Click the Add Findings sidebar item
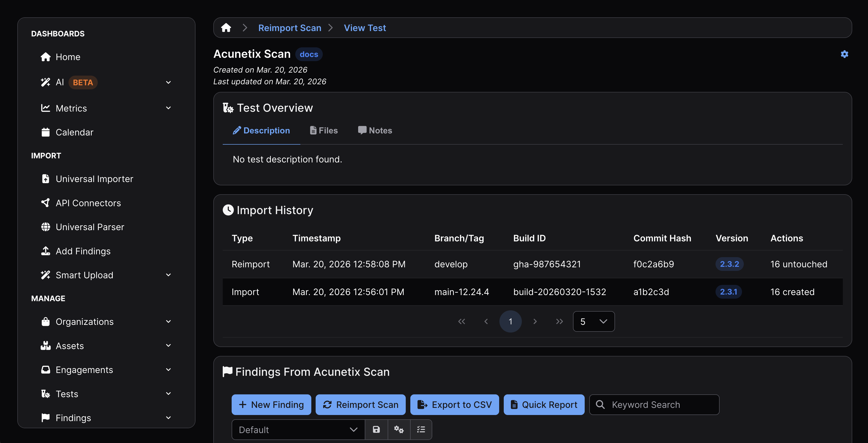 pos(83,251)
